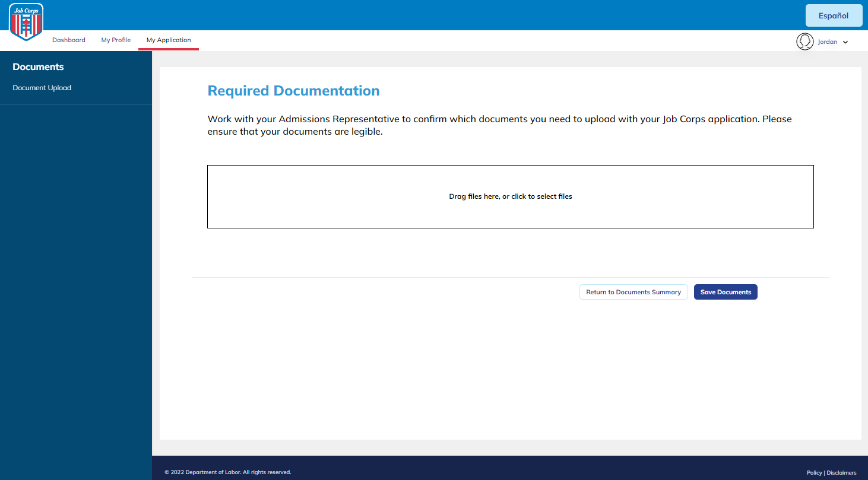Click the 'Drag files here' text
The height and width of the screenshot is (480, 868).
tap(510, 196)
